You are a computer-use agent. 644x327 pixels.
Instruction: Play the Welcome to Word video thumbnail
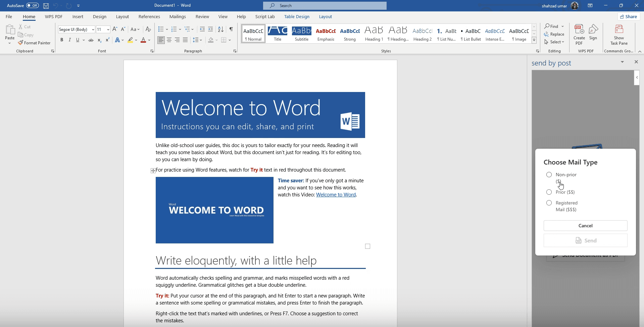click(x=214, y=210)
